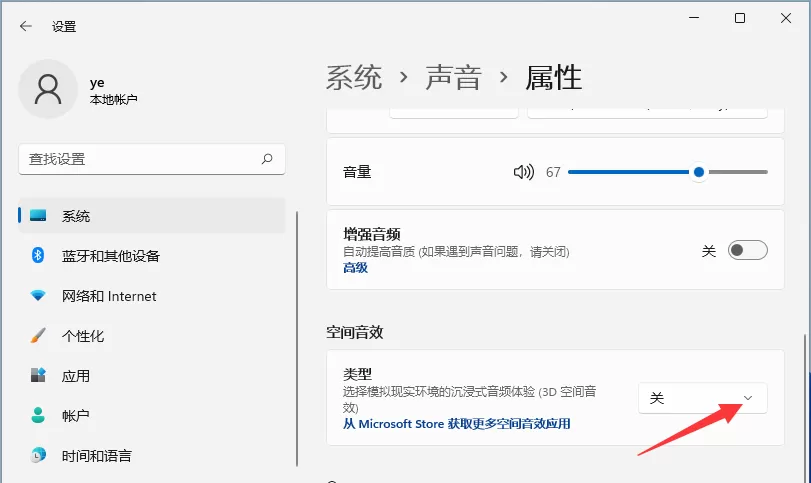811x483 pixels.
Task: Open 蓝牙和其他设备 settings
Action: [152, 255]
